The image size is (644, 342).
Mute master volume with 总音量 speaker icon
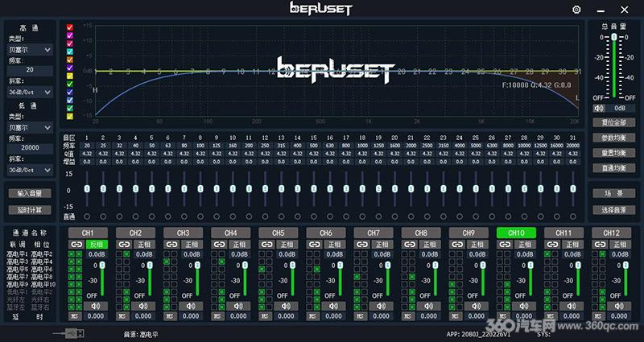[599, 109]
